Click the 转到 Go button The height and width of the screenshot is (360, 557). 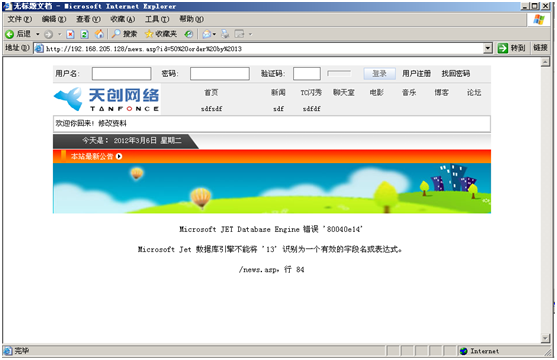click(x=512, y=48)
